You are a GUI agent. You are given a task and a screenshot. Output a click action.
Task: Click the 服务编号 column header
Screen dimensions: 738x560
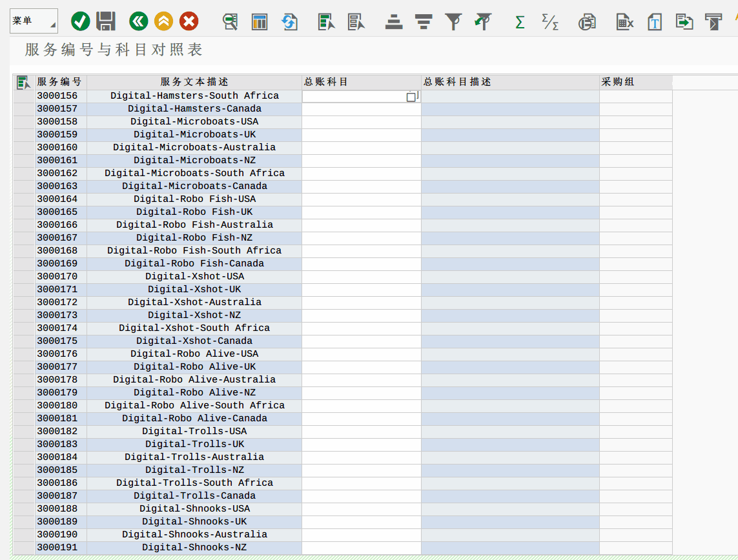[61, 82]
